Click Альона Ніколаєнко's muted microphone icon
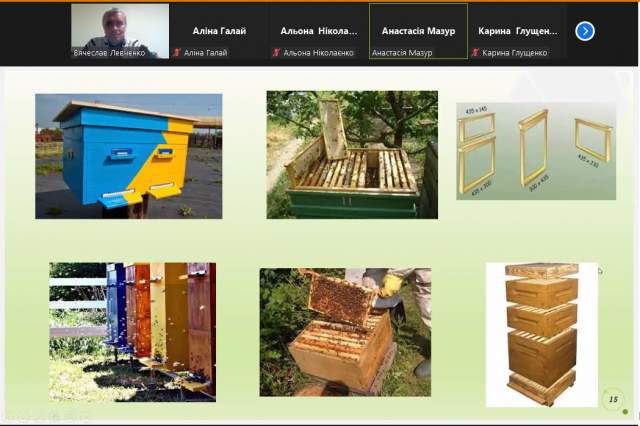The image size is (640, 426). point(277,53)
